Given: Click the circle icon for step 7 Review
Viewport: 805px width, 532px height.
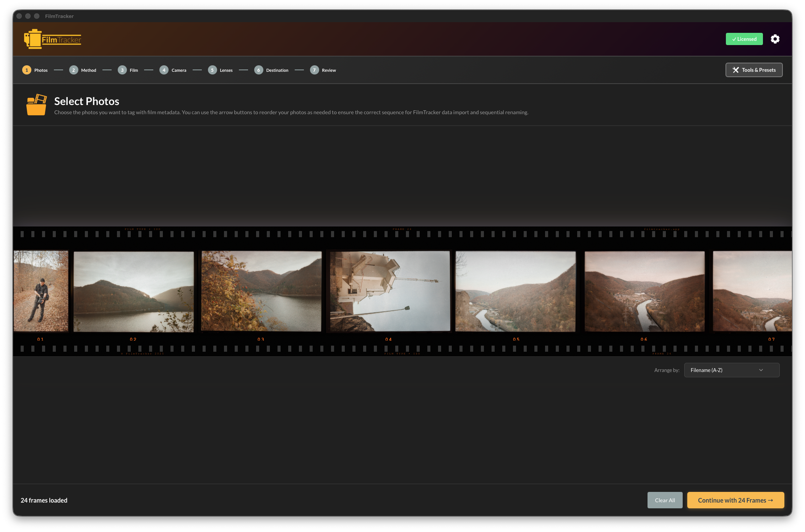Looking at the screenshot, I should click(x=314, y=70).
